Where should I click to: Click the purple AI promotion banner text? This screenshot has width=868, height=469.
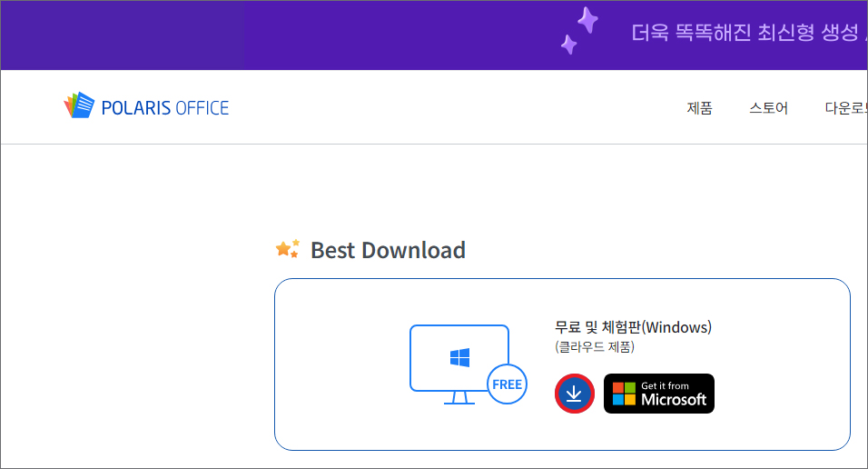(x=748, y=33)
